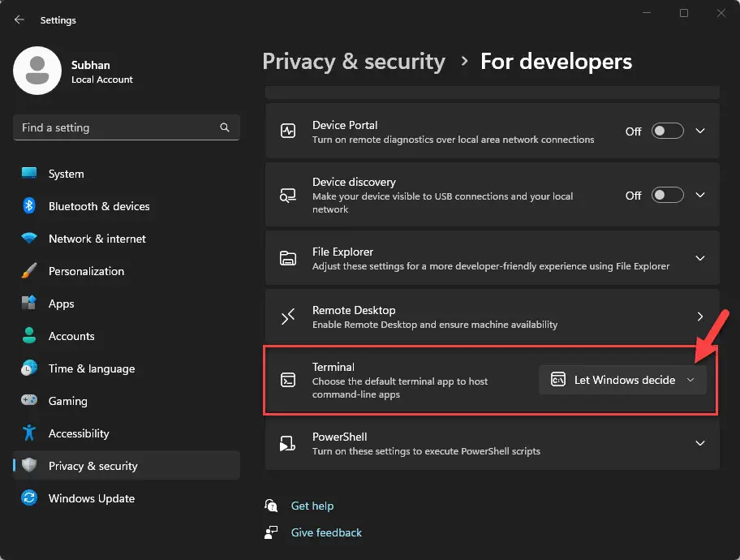Click the Windows Update refresh icon

(x=29, y=498)
